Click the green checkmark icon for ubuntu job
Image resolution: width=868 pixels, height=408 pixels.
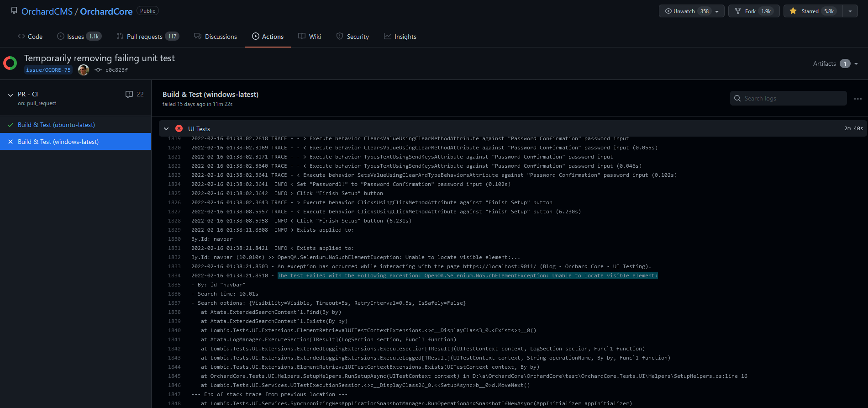(x=11, y=125)
